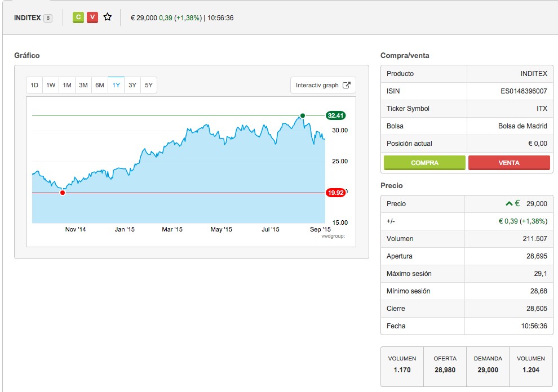Click the red low point marker on chart
Screen dimensions: 558x392
(x=63, y=193)
